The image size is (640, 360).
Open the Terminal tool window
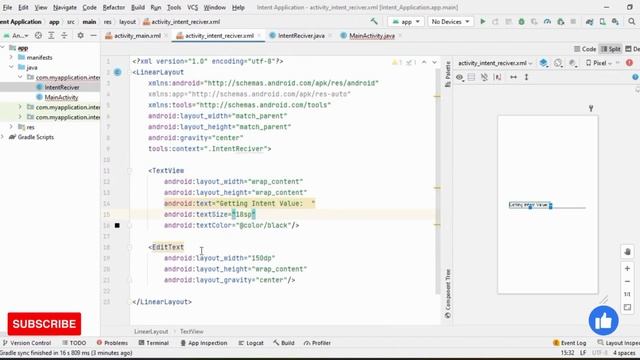pyautogui.click(x=153, y=343)
